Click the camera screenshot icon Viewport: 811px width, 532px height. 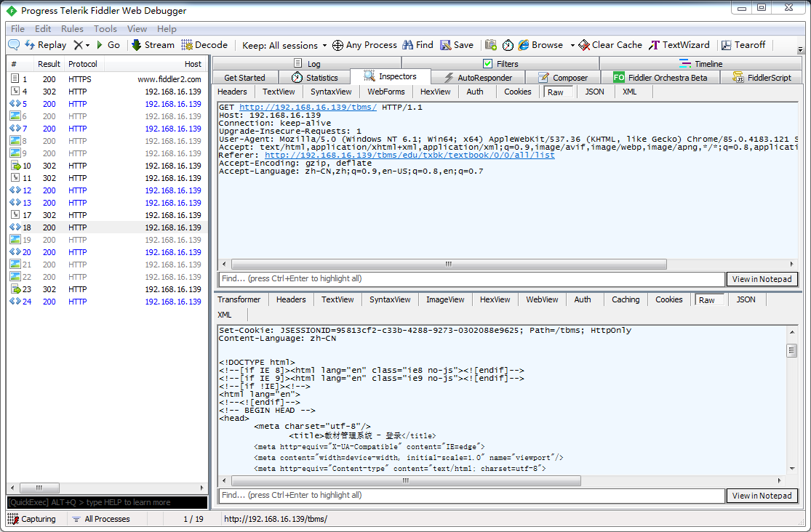point(491,45)
